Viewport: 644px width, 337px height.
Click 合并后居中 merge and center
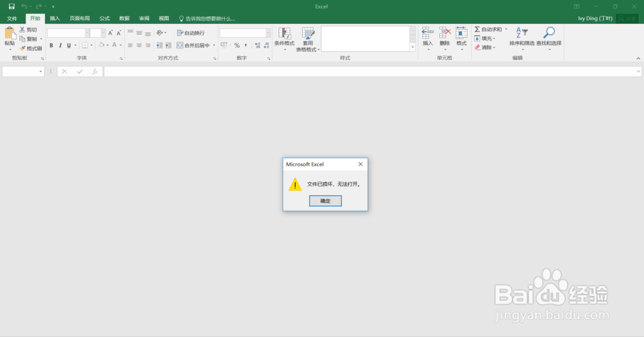click(193, 45)
